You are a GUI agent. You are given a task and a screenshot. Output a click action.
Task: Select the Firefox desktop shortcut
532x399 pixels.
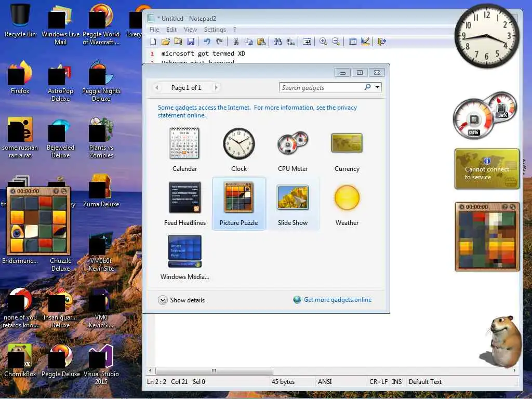coord(20,78)
